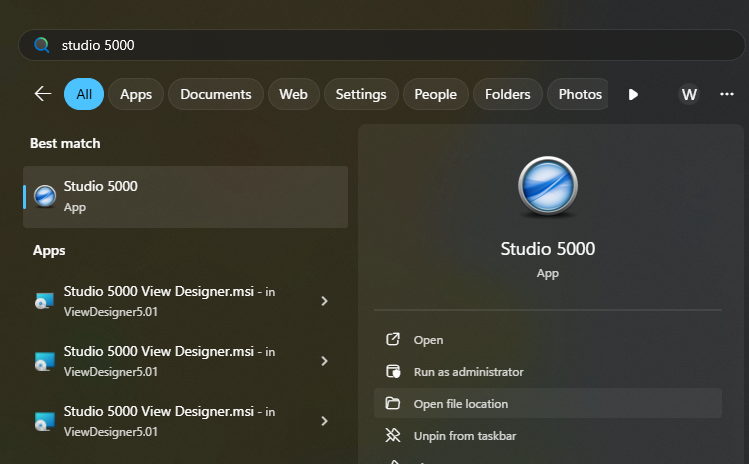Image resolution: width=749 pixels, height=464 pixels.
Task: Click the W account avatar
Action: click(x=688, y=94)
